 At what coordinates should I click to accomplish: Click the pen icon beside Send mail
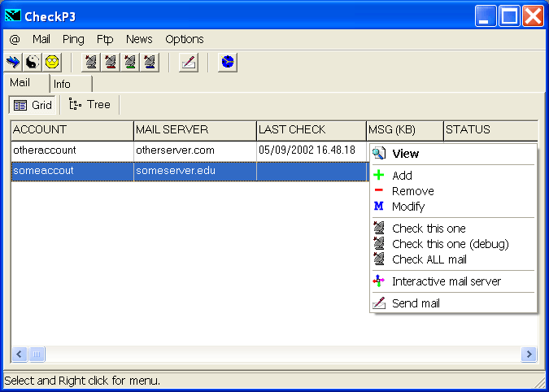coord(379,303)
